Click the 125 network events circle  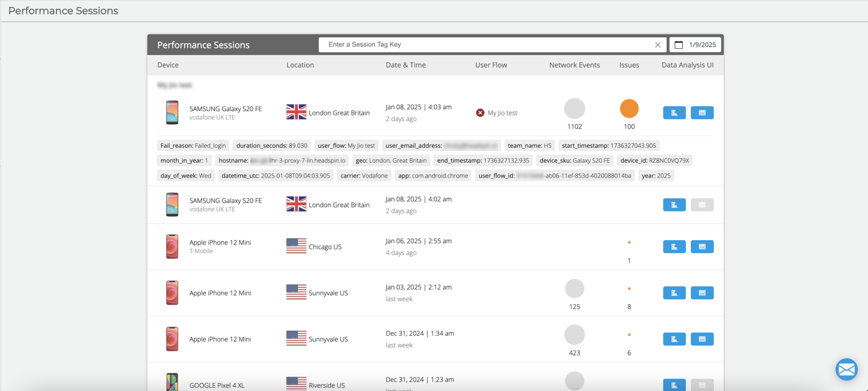[575, 289]
